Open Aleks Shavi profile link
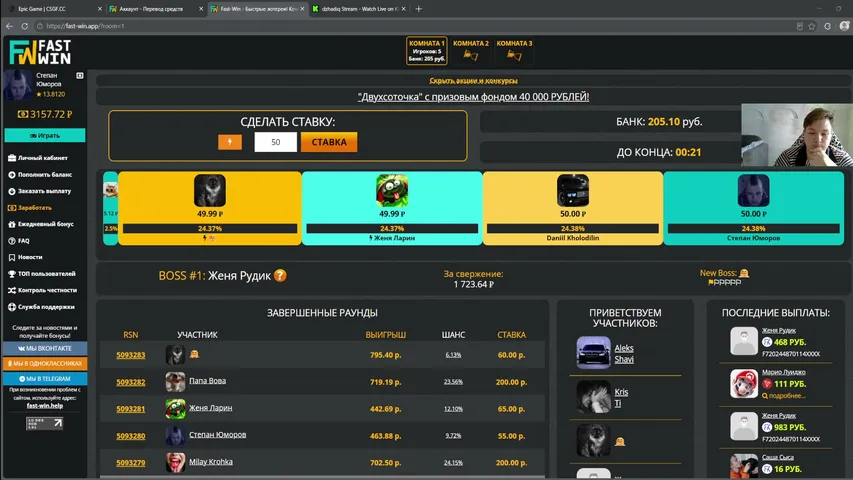This screenshot has width=853, height=480. (x=624, y=353)
